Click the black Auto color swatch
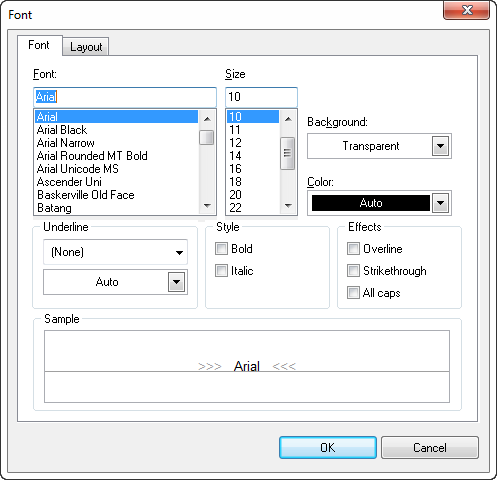 (x=371, y=203)
